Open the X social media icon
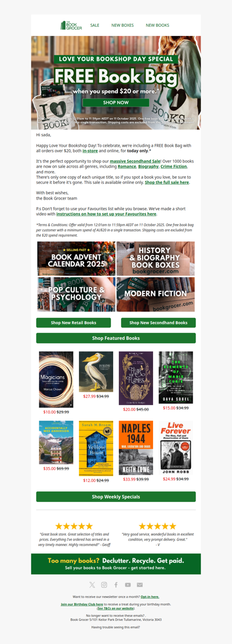Image resolution: width=232 pixels, height=644 pixels. pos(92,585)
